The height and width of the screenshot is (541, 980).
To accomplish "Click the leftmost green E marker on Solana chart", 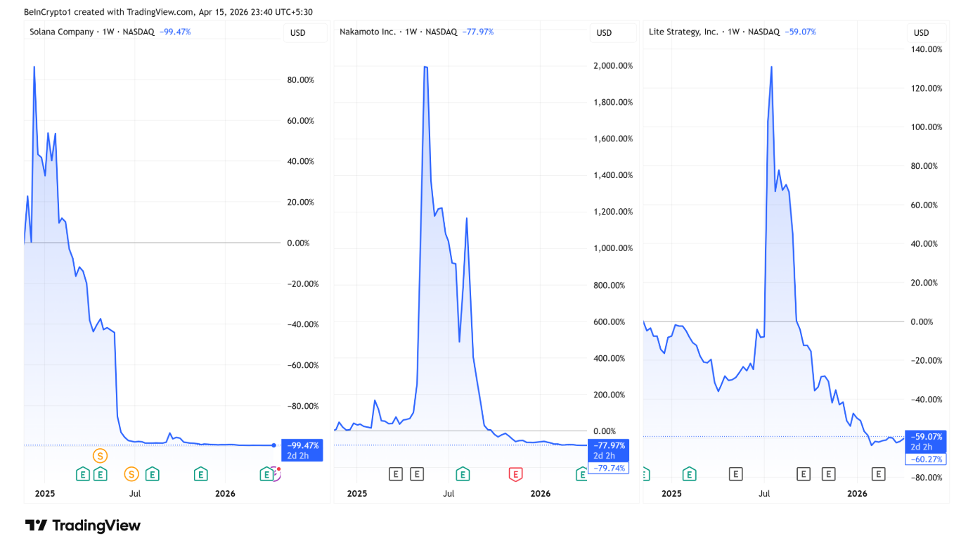I will point(82,474).
